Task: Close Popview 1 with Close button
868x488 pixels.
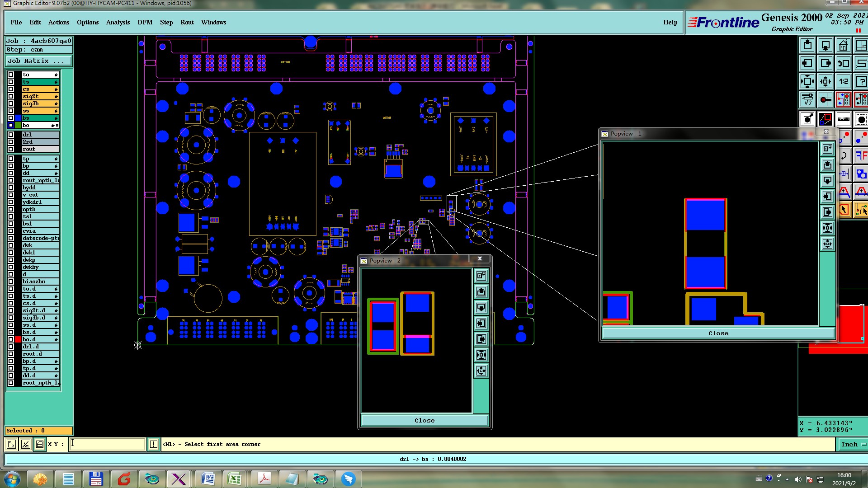Action: (x=718, y=333)
